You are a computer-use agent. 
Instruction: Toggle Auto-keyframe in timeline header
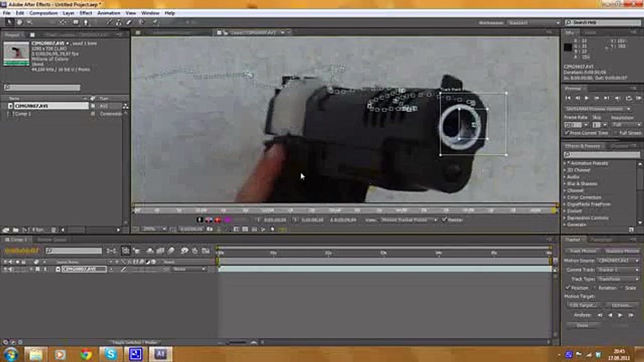[x=195, y=251]
